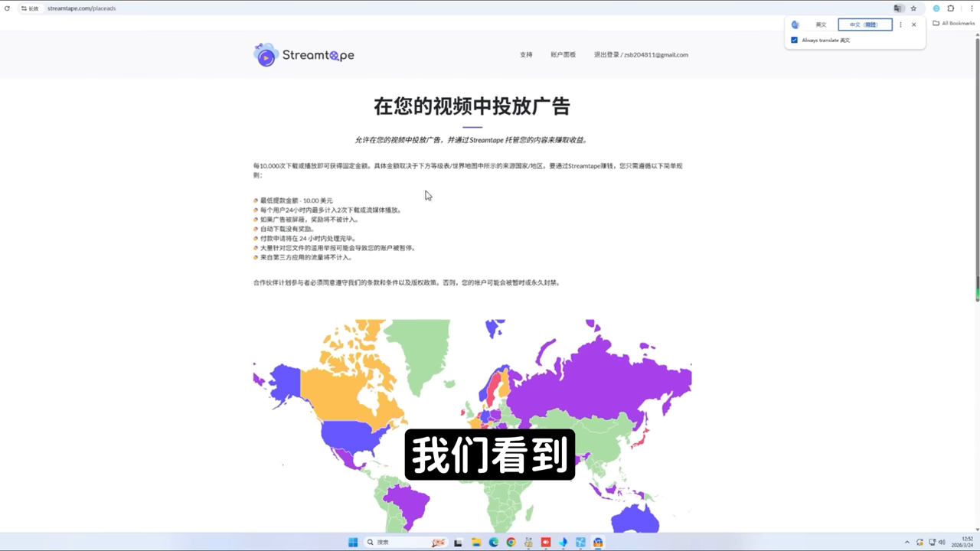Open the blue bird app on taskbar
980x551 pixels.
click(563, 542)
